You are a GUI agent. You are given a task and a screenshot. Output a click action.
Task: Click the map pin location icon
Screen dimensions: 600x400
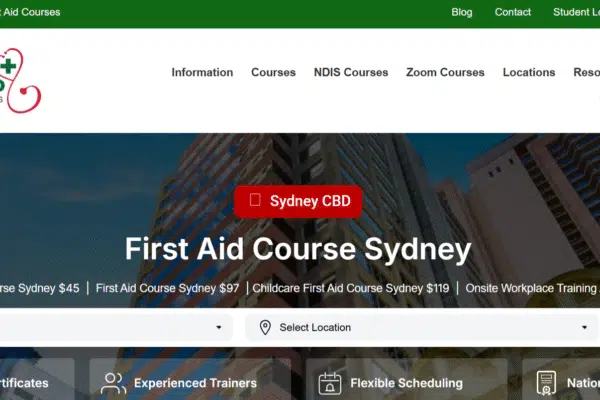(265, 327)
